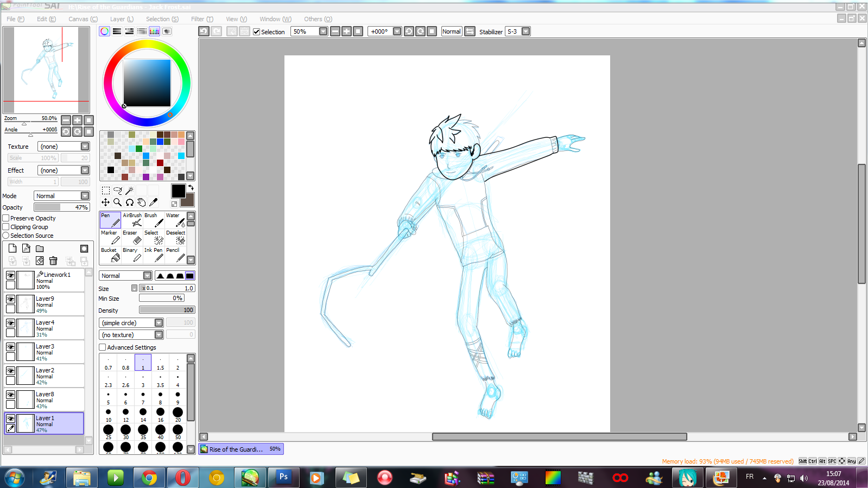Pick the eyedropper color picker tool
868x488 pixels.
point(153,202)
